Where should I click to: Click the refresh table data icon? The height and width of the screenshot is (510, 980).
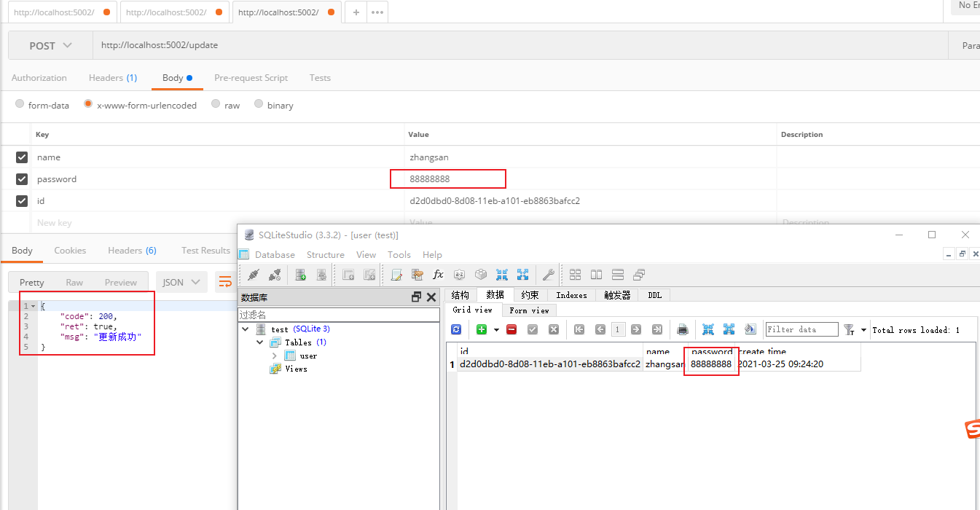coord(456,329)
